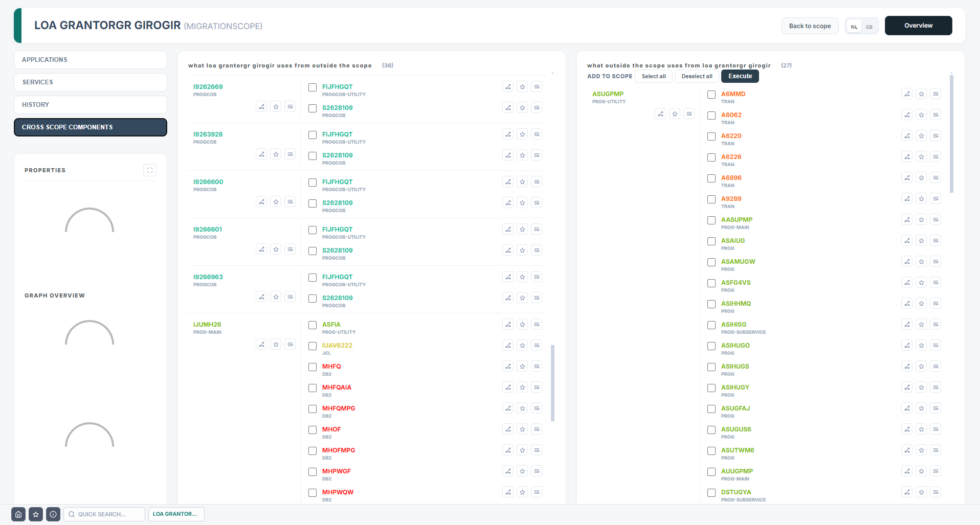
Task: Open list menu icon for MHFQ row
Action: click(x=537, y=367)
